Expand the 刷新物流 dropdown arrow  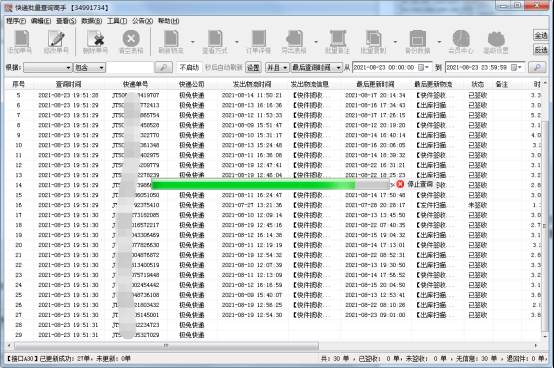(193, 42)
